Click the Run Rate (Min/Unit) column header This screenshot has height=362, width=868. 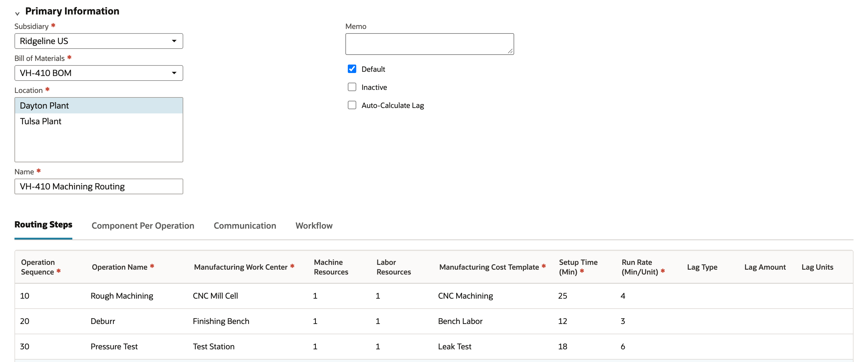[x=643, y=267]
